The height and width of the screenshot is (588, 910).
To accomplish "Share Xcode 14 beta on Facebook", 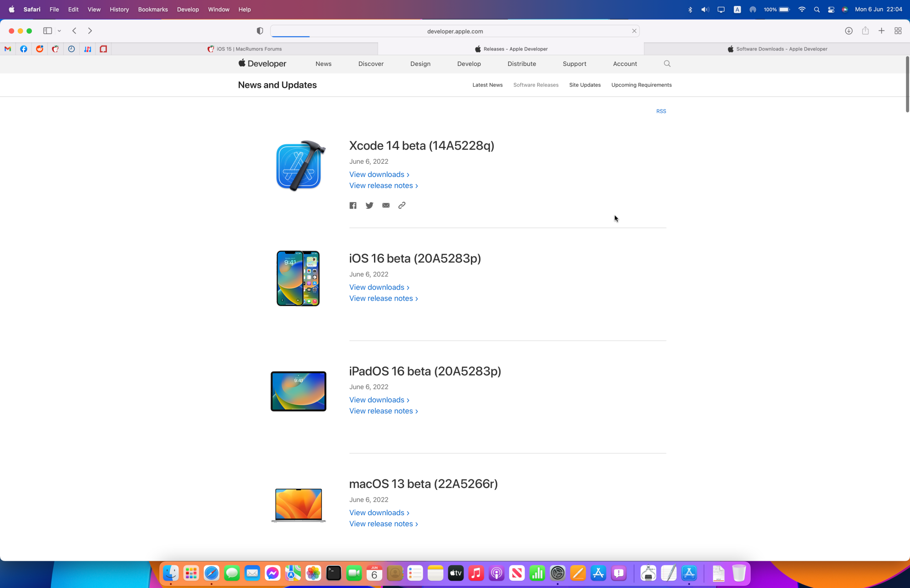I will [x=353, y=206].
